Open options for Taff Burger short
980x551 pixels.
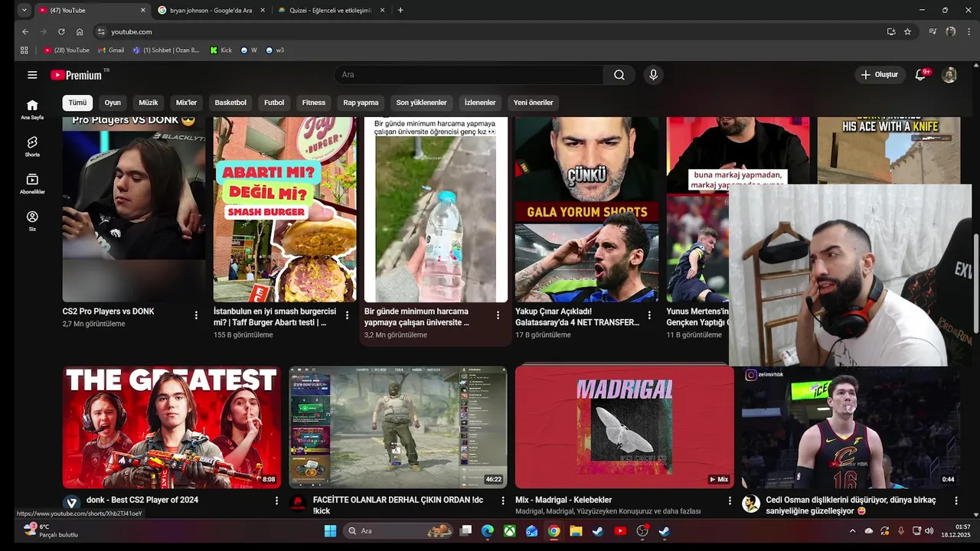pyautogui.click(x=347, y=315)
